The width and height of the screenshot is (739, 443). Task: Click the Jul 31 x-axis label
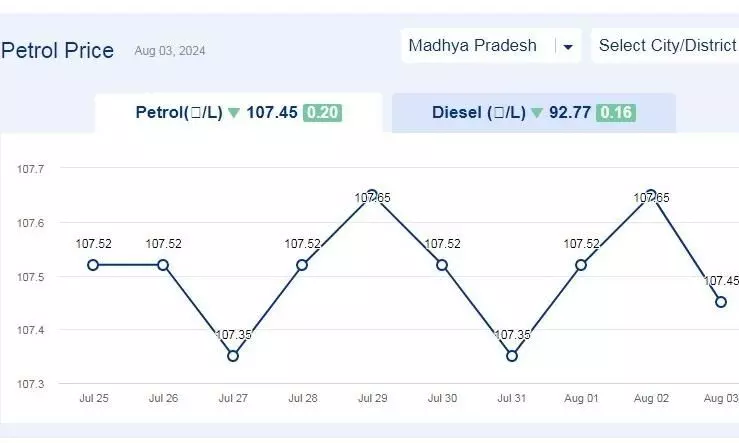512,398
